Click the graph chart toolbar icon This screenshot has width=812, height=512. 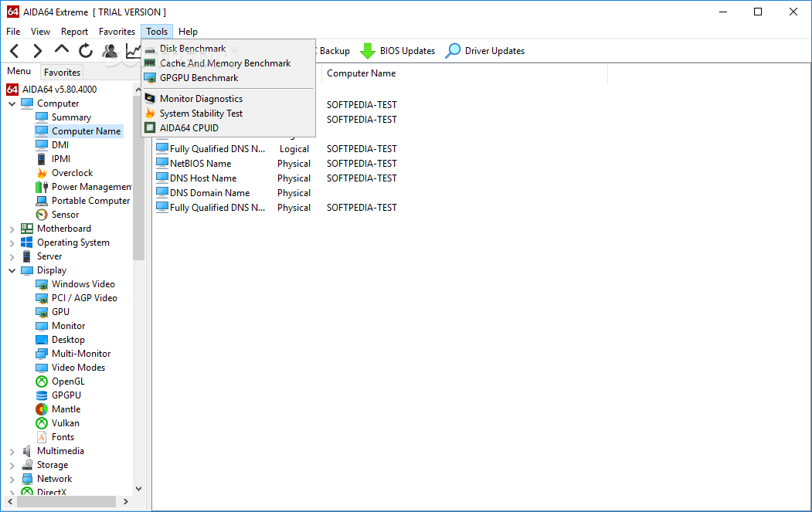133,51
